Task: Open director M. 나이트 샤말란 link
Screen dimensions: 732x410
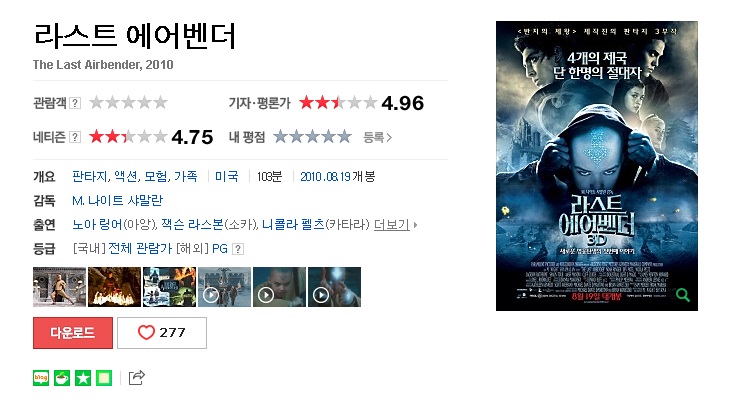Action: (x=117, y=200)
